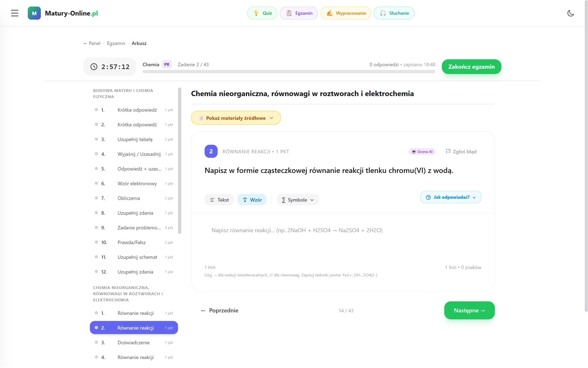Click the Matury-Online.pl logo icon
Screen dimensions: 588x368
(x=34, y=13)
